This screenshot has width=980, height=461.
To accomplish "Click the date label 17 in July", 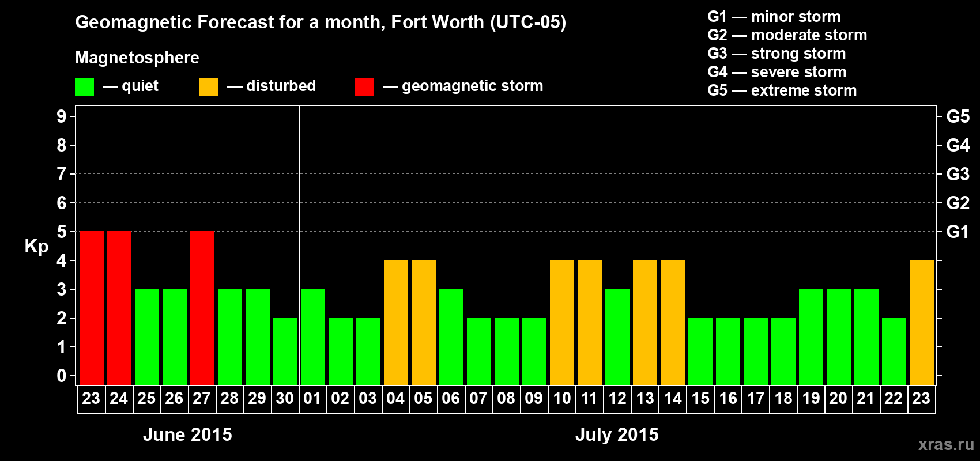I will (x=756, y=398).
